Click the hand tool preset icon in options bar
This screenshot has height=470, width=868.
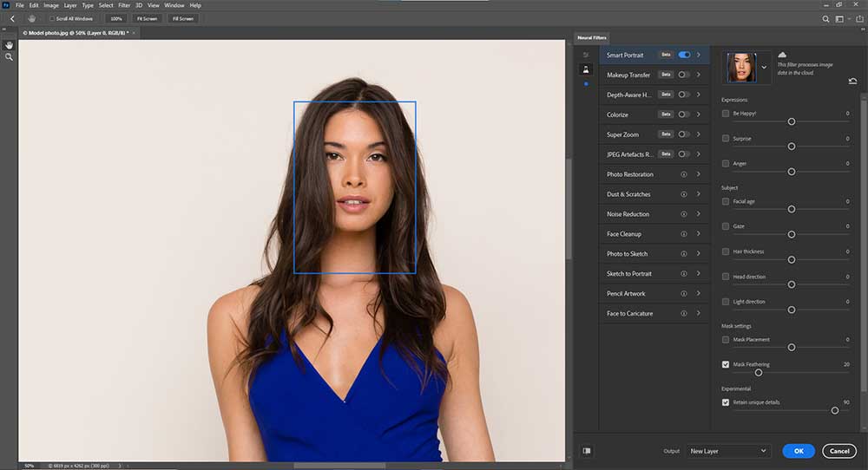[31, 19]
